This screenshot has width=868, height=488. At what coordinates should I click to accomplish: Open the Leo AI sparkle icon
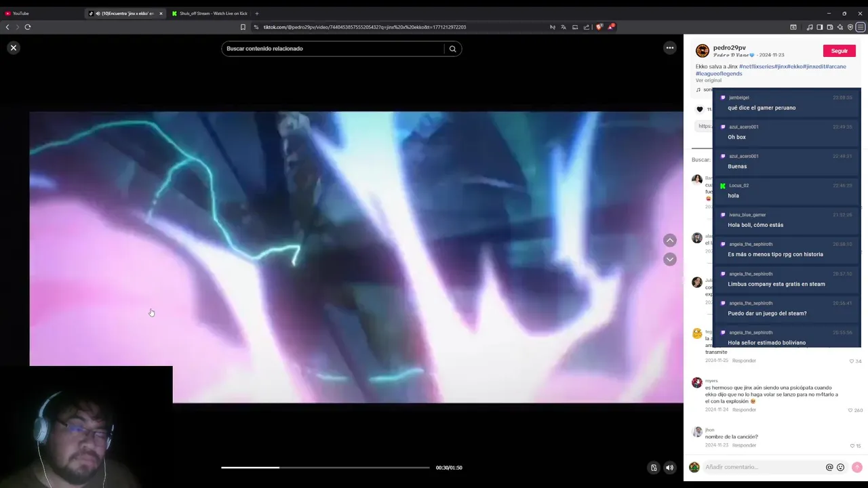(840, 27)
